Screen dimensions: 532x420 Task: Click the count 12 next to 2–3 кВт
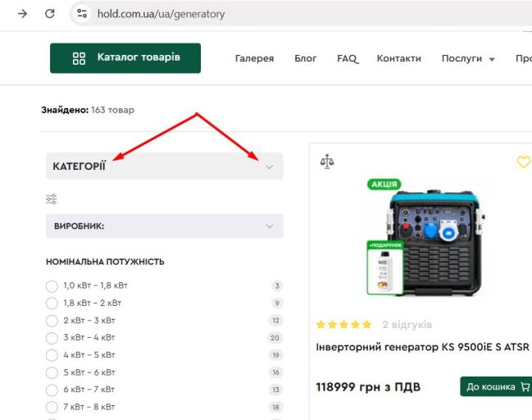[x=276, y=321]
